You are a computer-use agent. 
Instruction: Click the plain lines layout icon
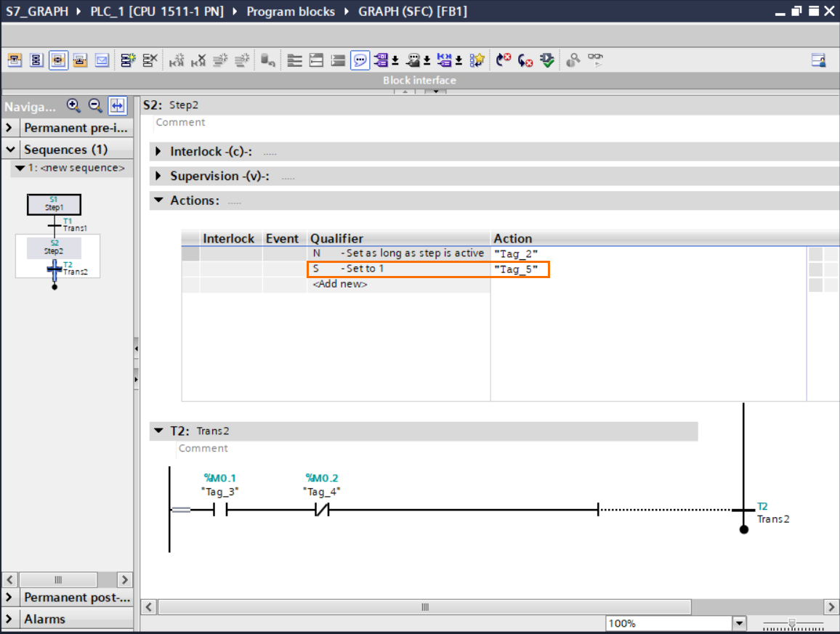coord(294,60)
